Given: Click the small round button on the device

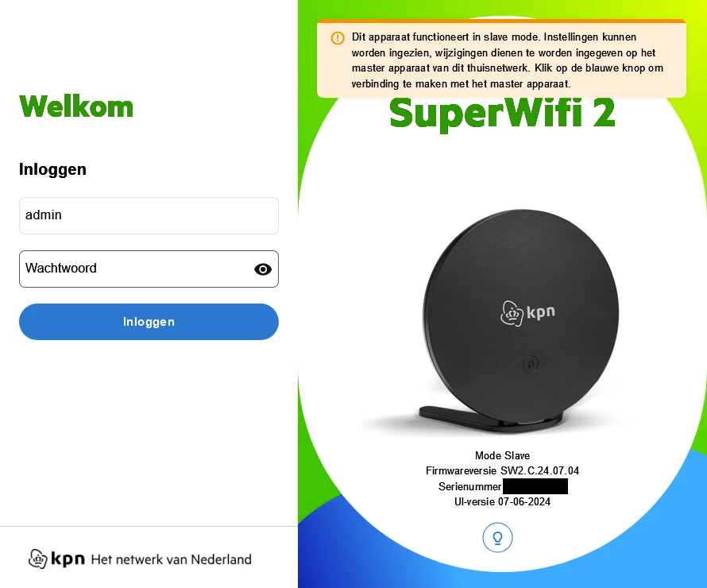Looking at the screenshot, I should [x=531, y=363].
